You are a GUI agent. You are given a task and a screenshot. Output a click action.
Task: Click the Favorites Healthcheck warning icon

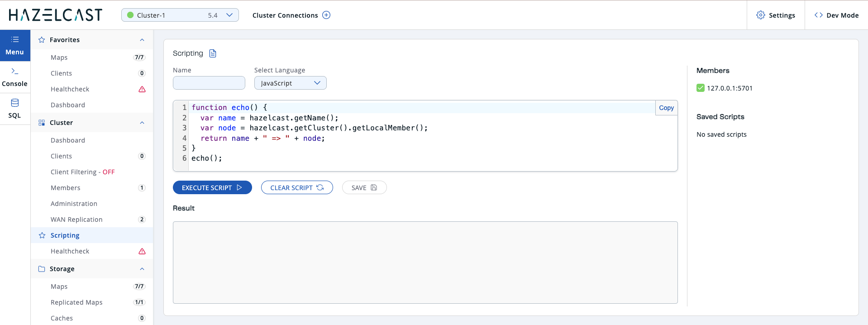142,89
